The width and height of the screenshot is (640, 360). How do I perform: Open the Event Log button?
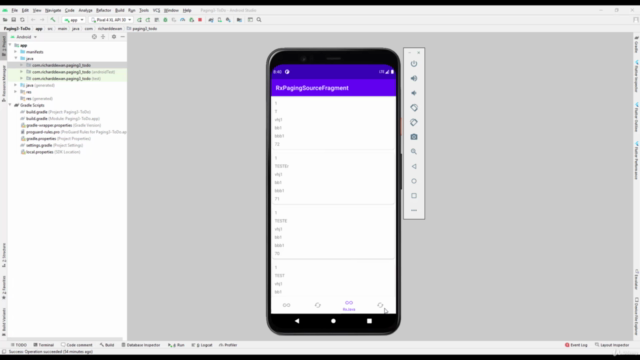[576, 345]
